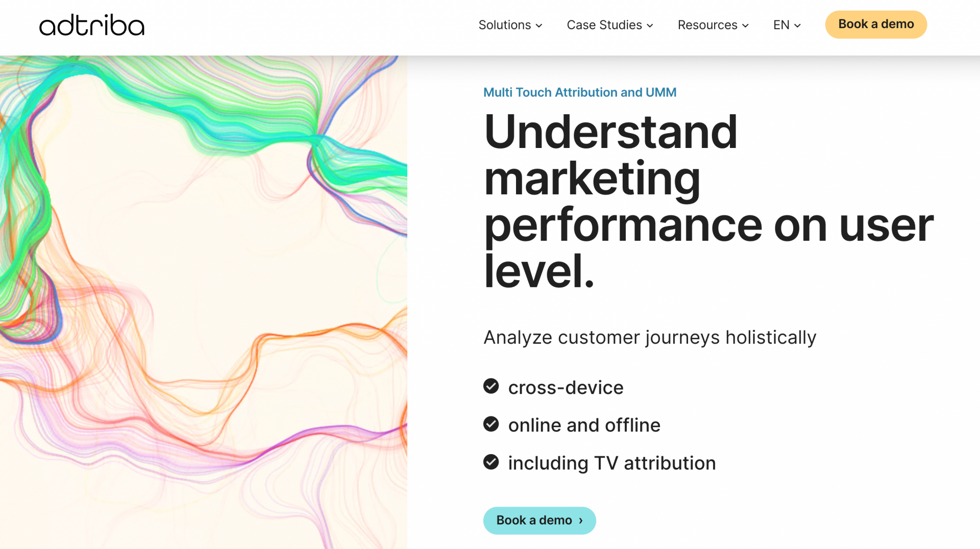
Task: Open the EN language selector
Action: (785, 25)
